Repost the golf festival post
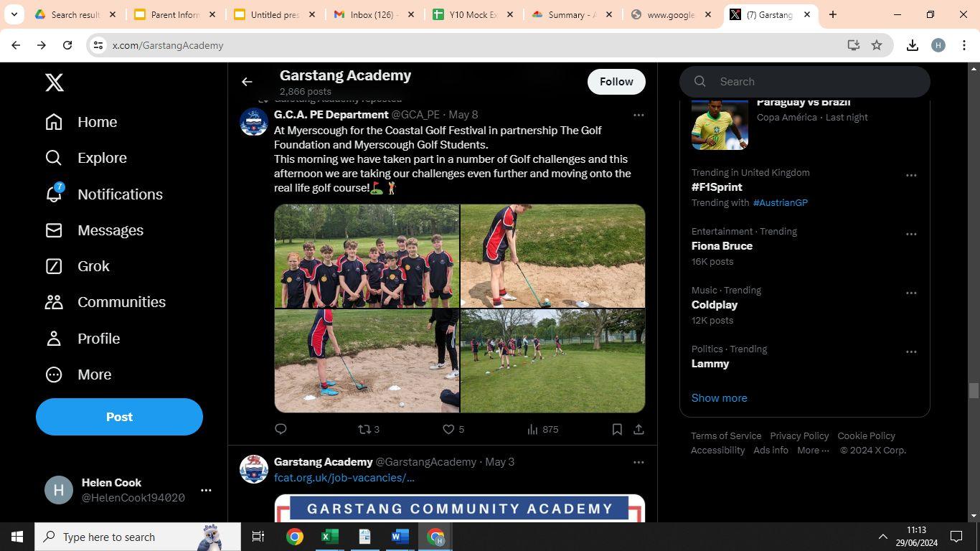 tap(369, 429)
